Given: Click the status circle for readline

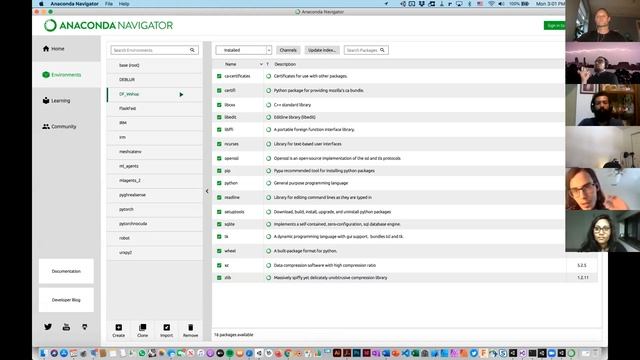Looking at the screenshot, I should point(269,197).
